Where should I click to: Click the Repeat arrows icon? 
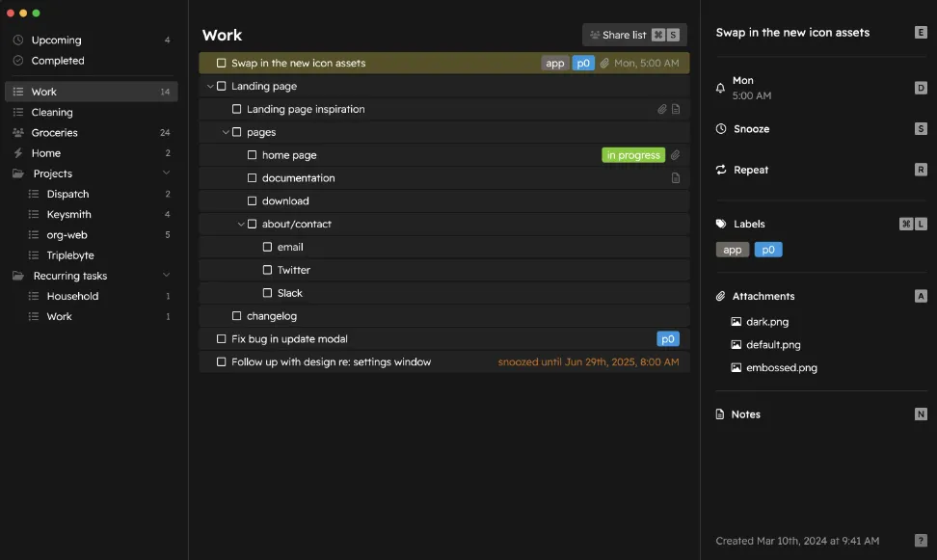[x=720, y=170]
